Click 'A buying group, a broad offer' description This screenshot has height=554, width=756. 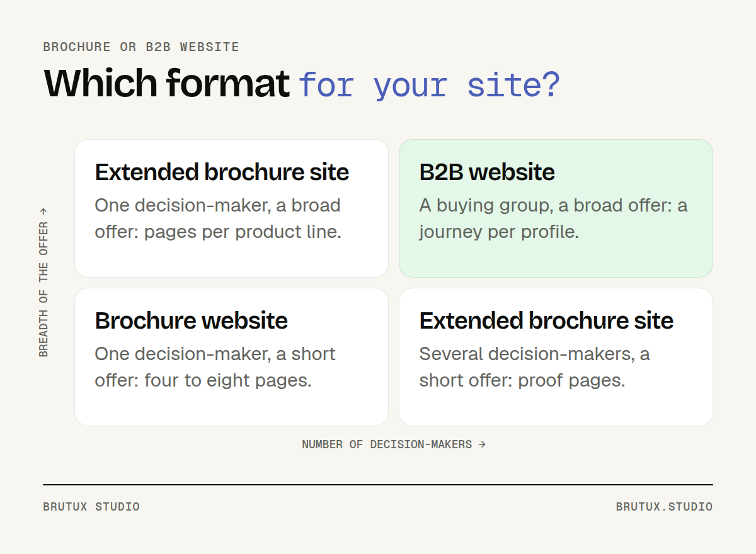click(553, 218)
